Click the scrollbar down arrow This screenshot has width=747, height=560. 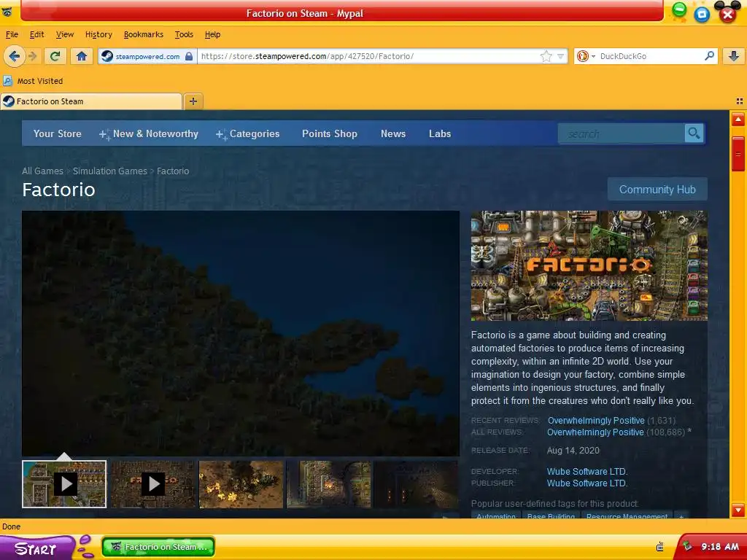(738, 510)
